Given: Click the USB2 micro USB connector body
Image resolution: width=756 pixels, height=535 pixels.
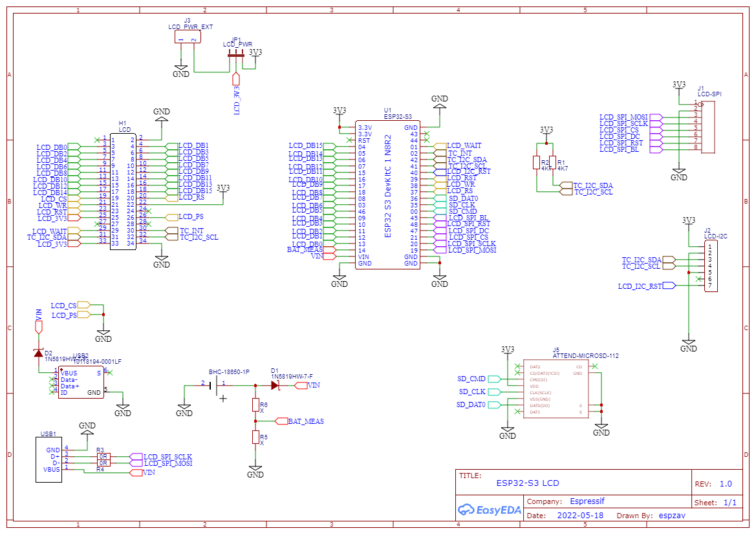Looking at the screenshot, I should (81, 383).
